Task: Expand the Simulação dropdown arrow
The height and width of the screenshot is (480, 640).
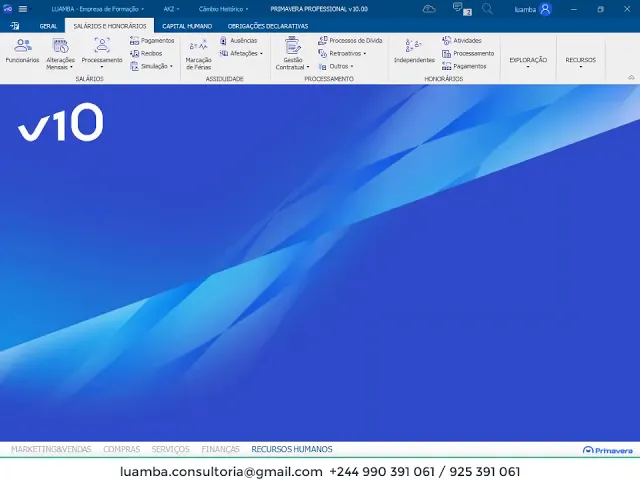Action: coord(171,66)
